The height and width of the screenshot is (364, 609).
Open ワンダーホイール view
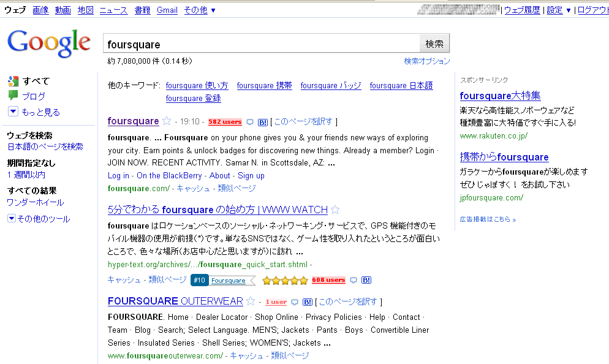click(36, 202)
